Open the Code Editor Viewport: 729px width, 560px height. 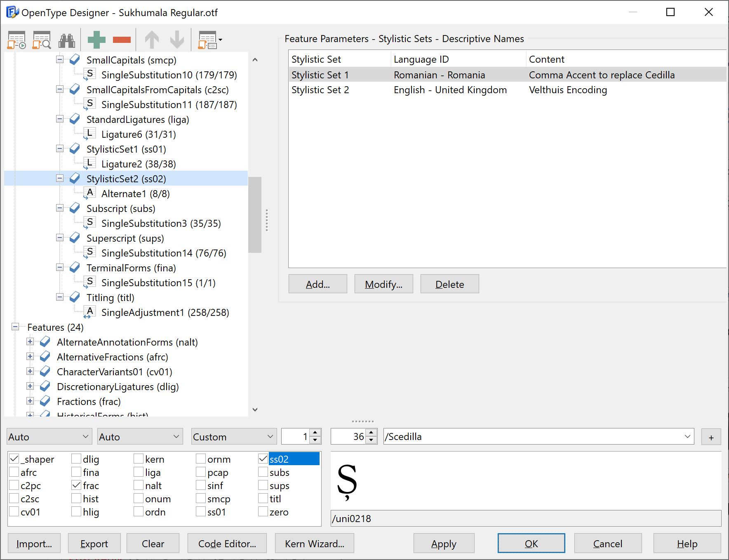[227, 544]
